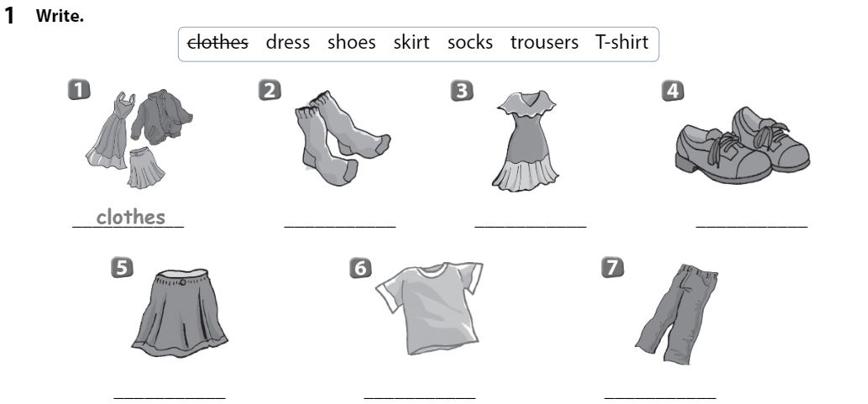The image size is (868, 404).
Task: Click the blank line under the T-shirt
Action: pyautogui.click(x=420, y=397)
